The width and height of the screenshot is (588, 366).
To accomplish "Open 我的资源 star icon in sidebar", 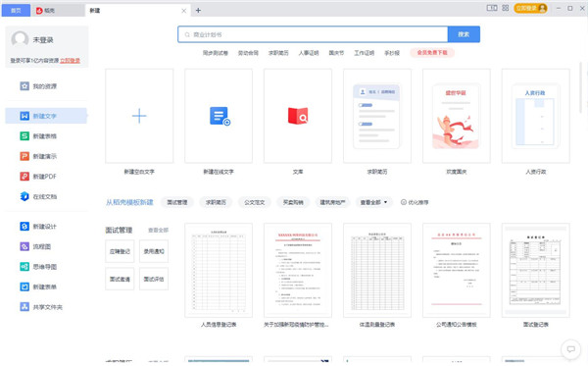I will pos(24,86).
